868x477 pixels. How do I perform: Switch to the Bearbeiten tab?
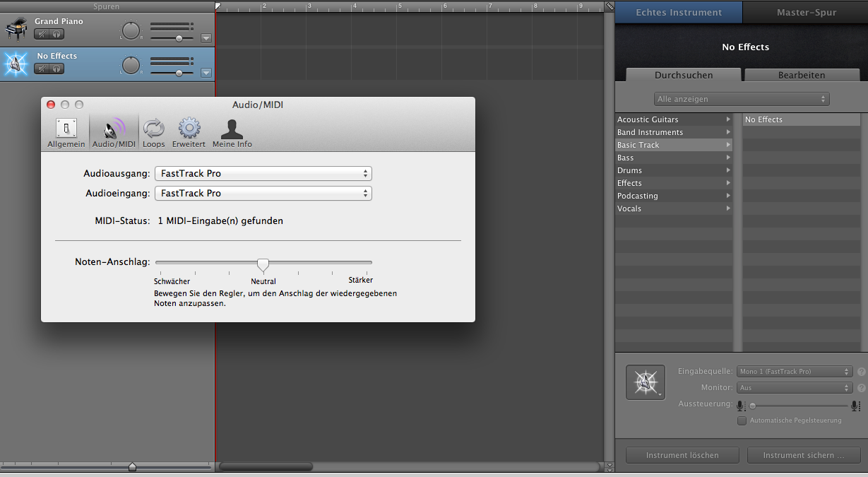802,75
